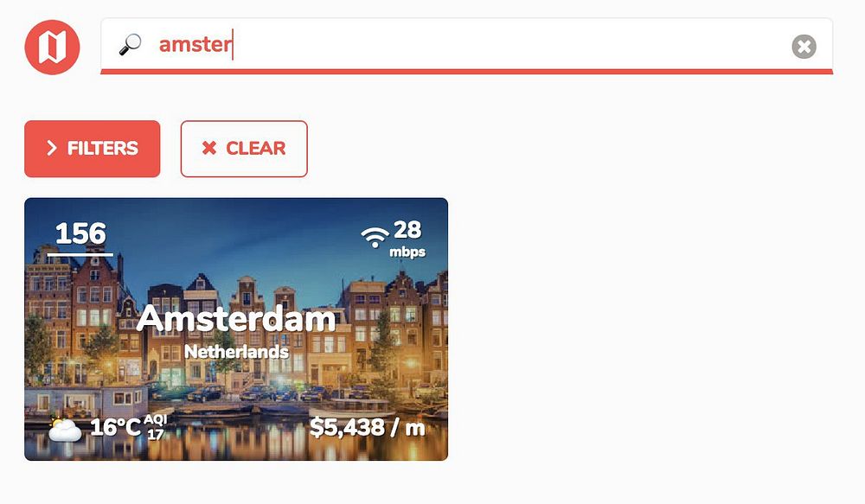The width and height of the screenshot is (865, 504).
Task: Click the magnifying glass search icon
Action: pos(131,44)
